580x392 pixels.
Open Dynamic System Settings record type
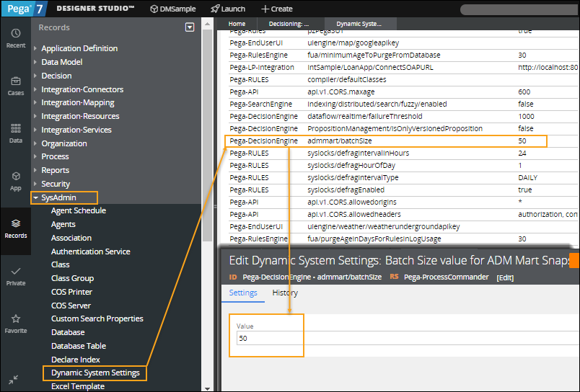point(95,373)
